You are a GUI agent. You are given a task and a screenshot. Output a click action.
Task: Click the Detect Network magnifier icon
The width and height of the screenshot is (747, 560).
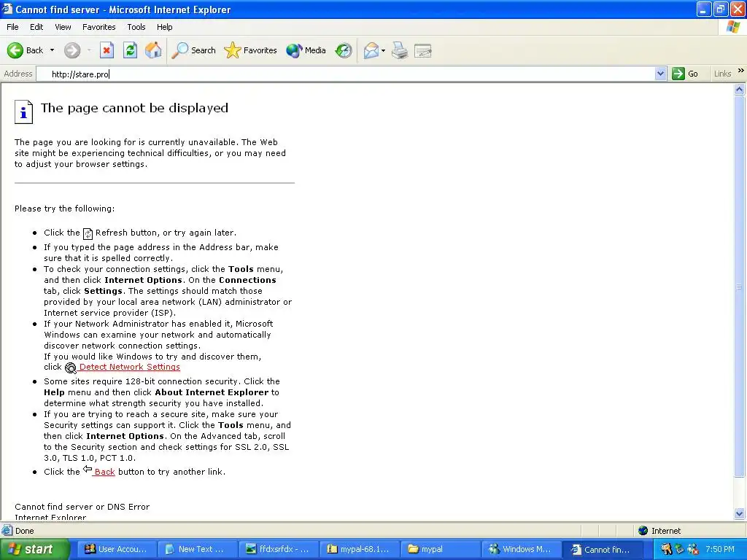71,367
